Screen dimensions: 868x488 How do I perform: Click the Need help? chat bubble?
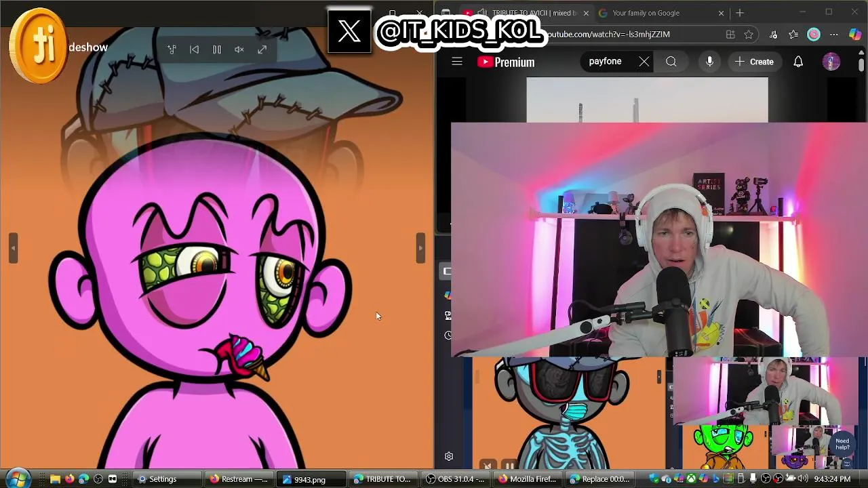842,444
